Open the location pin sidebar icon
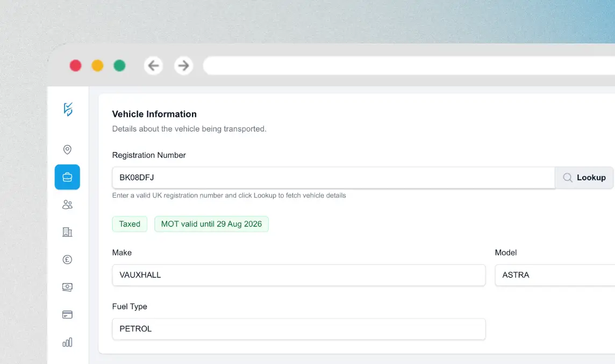615x364 pixels. (x=67, y=150)
